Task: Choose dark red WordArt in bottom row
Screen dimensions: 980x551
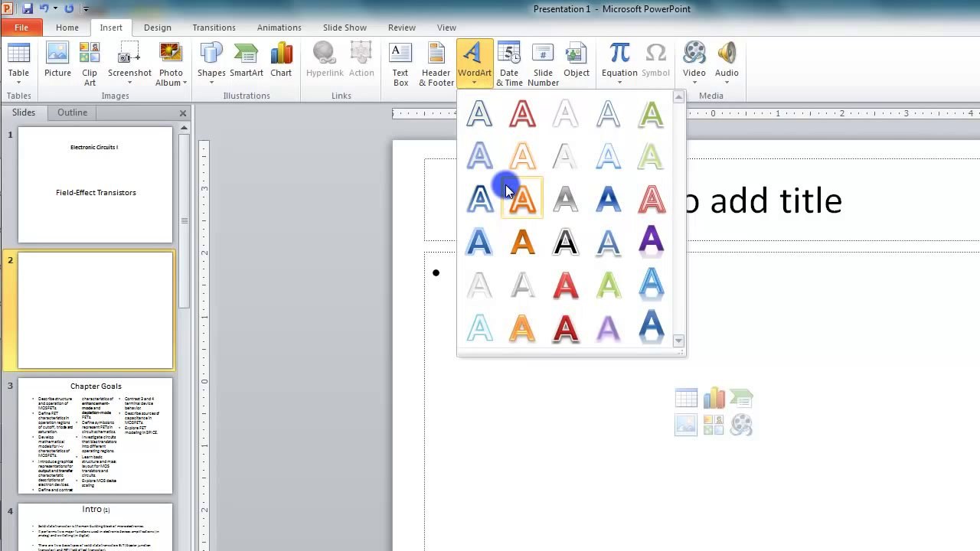Action: point(565,328)
